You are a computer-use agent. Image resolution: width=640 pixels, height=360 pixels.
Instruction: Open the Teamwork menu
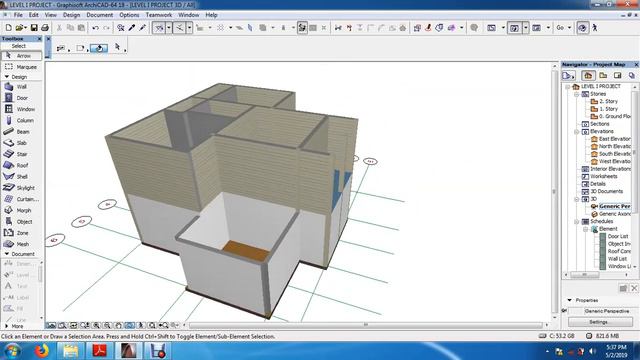159,15
